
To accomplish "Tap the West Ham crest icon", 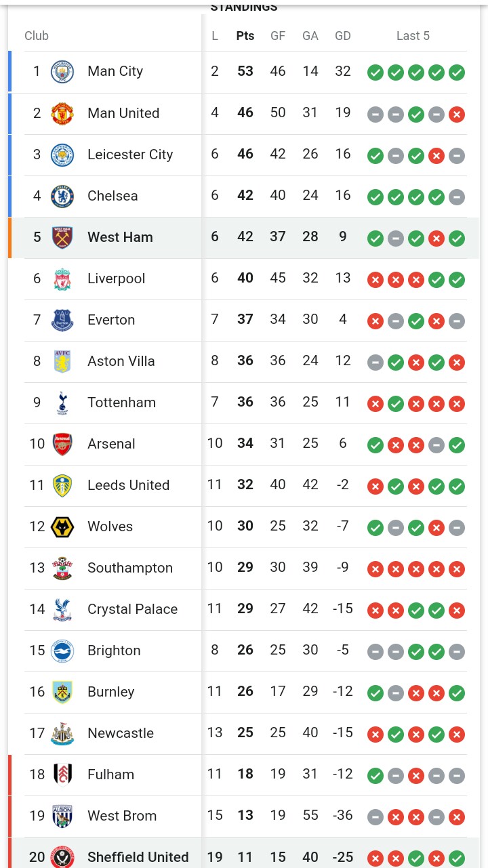I will [62, 237].
